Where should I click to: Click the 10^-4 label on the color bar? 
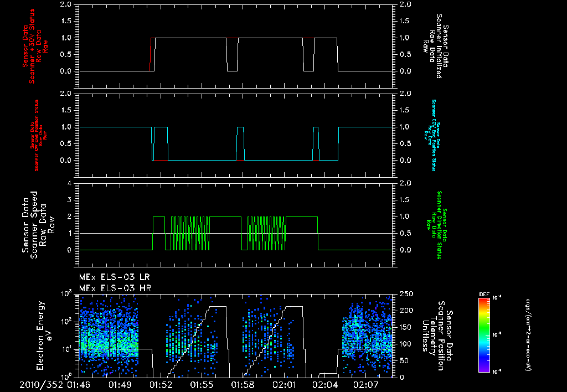pos(497,298)
